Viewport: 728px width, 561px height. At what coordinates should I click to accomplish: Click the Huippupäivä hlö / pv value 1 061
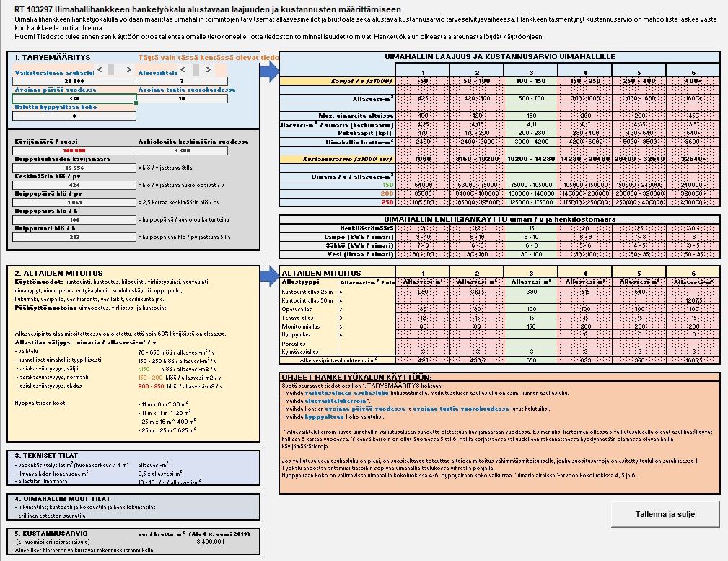[74, 203]
